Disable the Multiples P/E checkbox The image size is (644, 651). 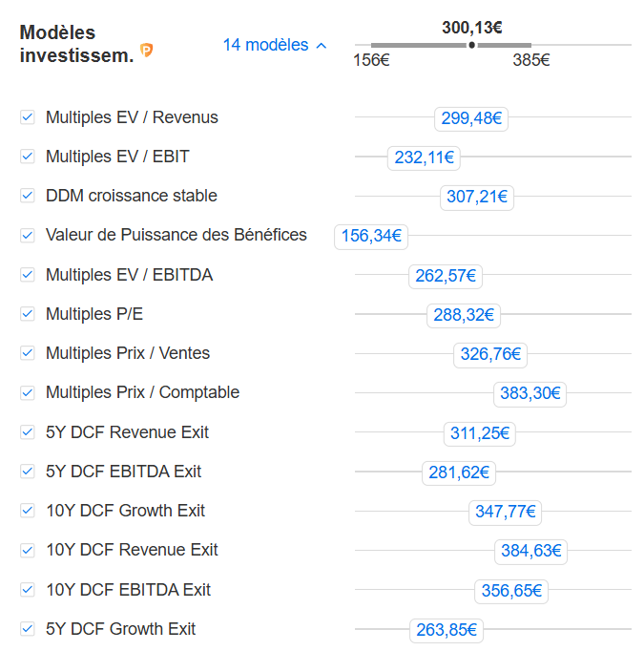click(28, 314)
